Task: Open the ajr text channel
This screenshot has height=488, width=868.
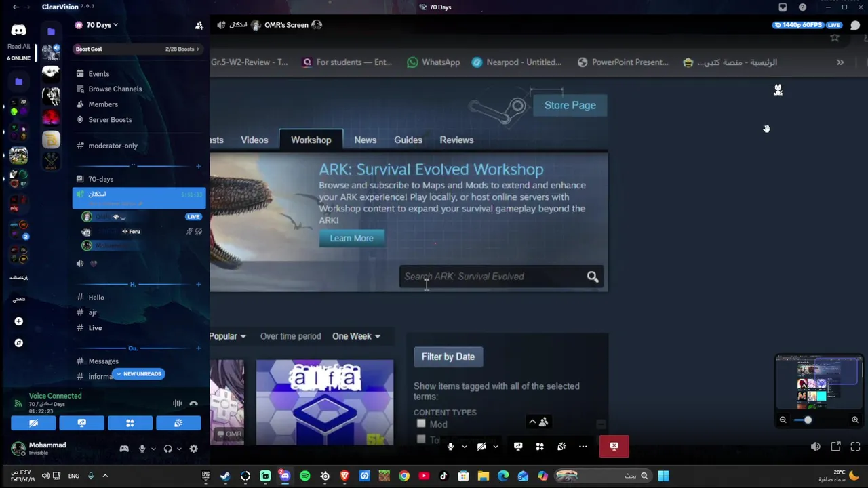Action: point(92,312)
